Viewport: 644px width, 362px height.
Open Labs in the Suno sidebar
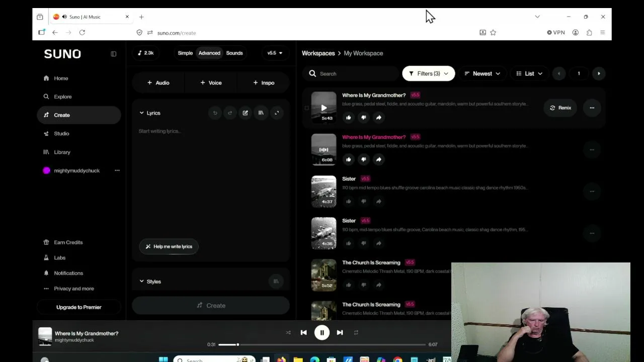point(60,257)
